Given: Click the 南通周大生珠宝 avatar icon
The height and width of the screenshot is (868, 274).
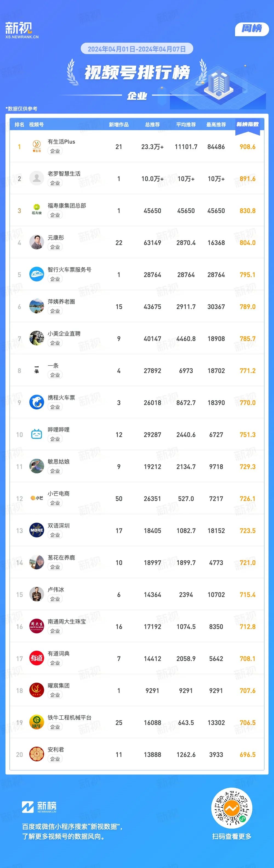Looking at the screenshot, I should click(x=36, y=626).
